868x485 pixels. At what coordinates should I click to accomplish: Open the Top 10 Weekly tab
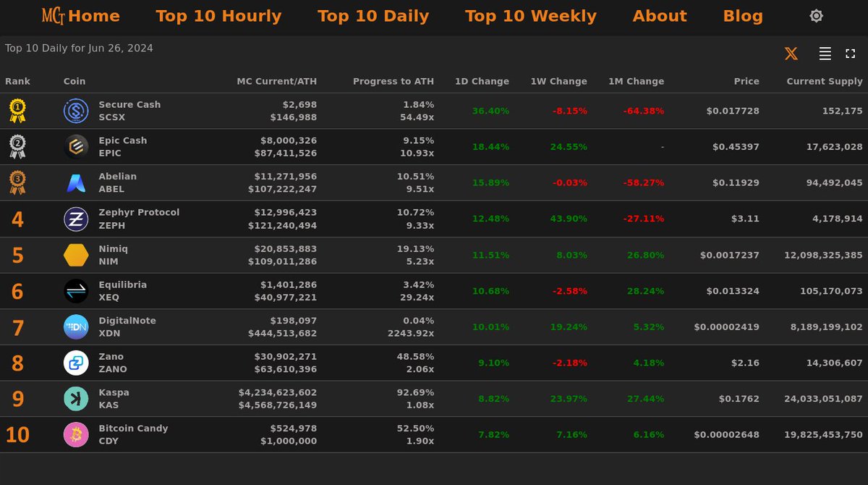pyautogui.click(x=531, y=16)
